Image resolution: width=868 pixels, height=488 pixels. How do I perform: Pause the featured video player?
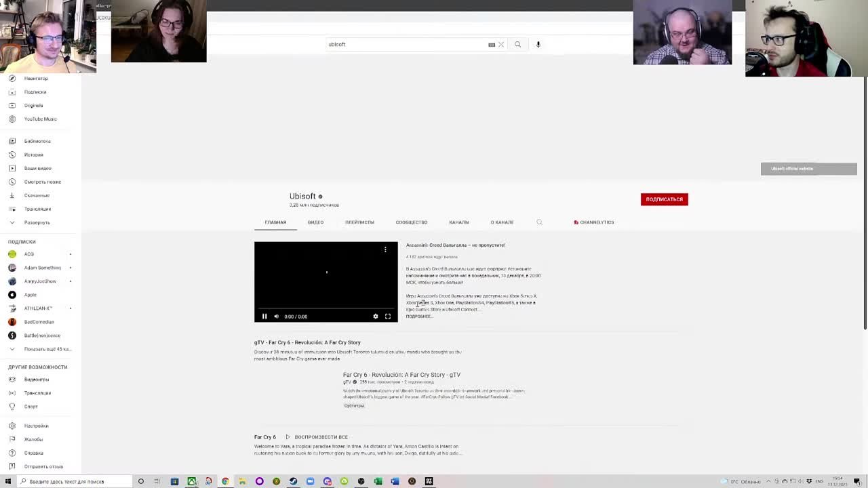pos(264,317)
